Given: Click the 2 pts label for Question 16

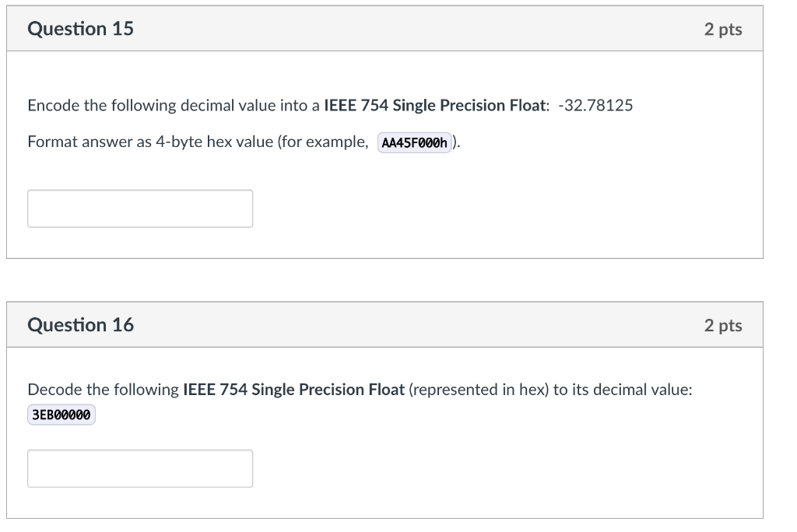Looking at the screenshot, I should click(x=723, y=326).
